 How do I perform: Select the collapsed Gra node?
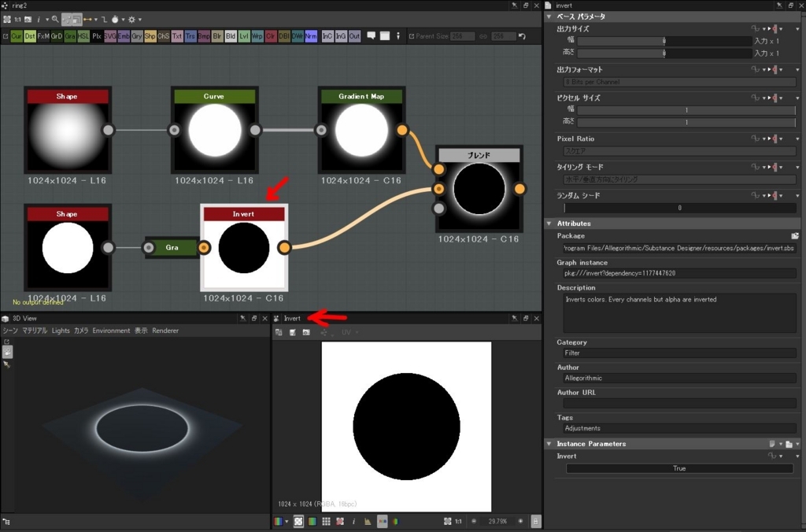click(172, 248)
